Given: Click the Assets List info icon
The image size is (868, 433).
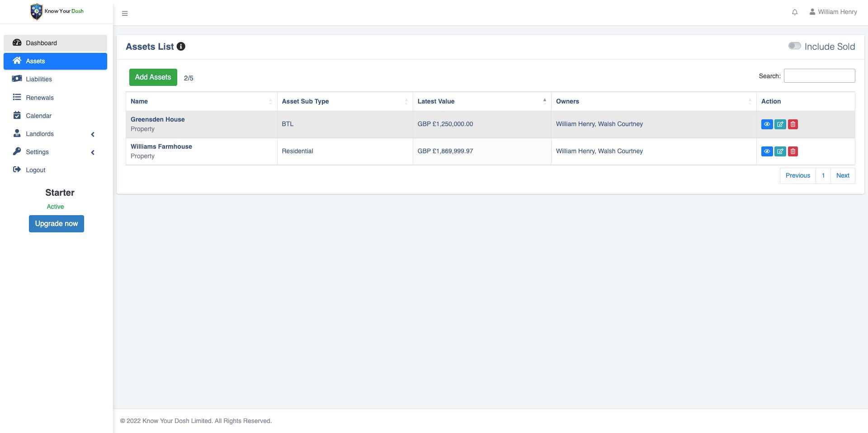Looking at the screenshot, I should [x=181, y=47].
